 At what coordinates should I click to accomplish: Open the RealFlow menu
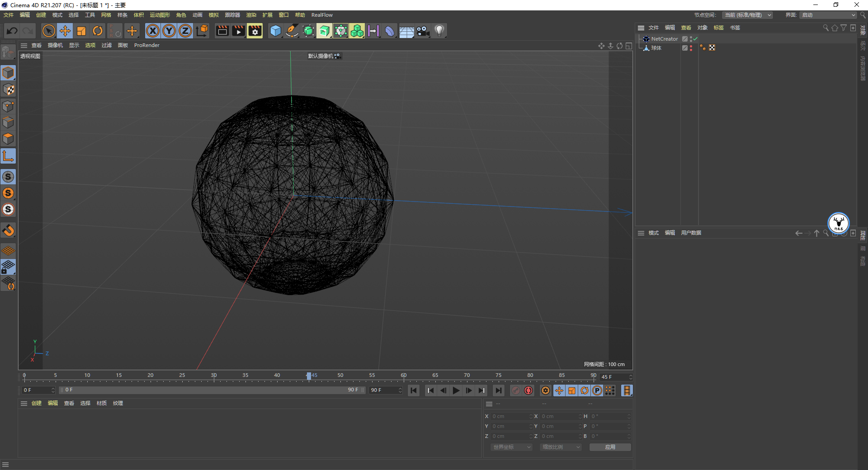pos(322,15)
